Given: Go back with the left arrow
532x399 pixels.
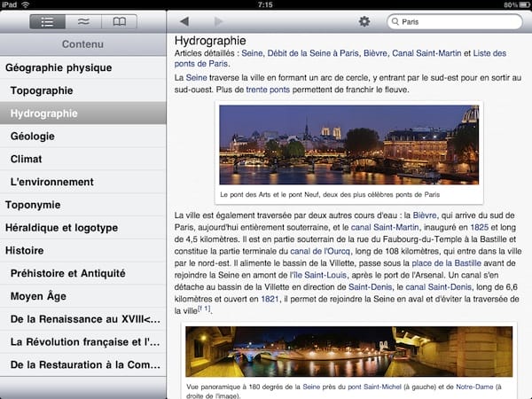Looking at the screenshot, I should tap(184, 21).
